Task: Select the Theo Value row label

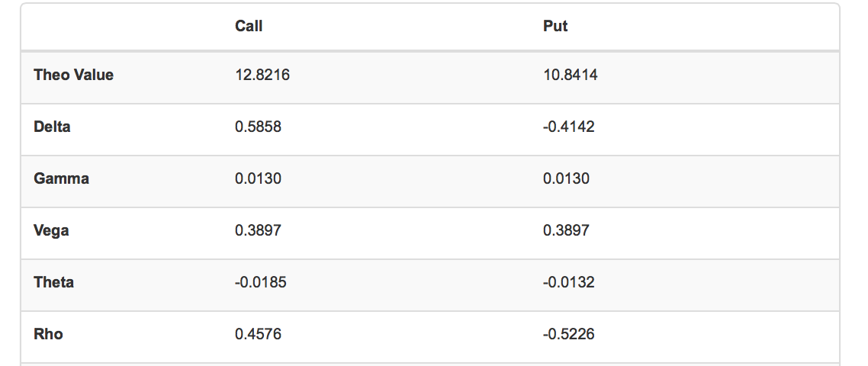Action: (74, 75)
